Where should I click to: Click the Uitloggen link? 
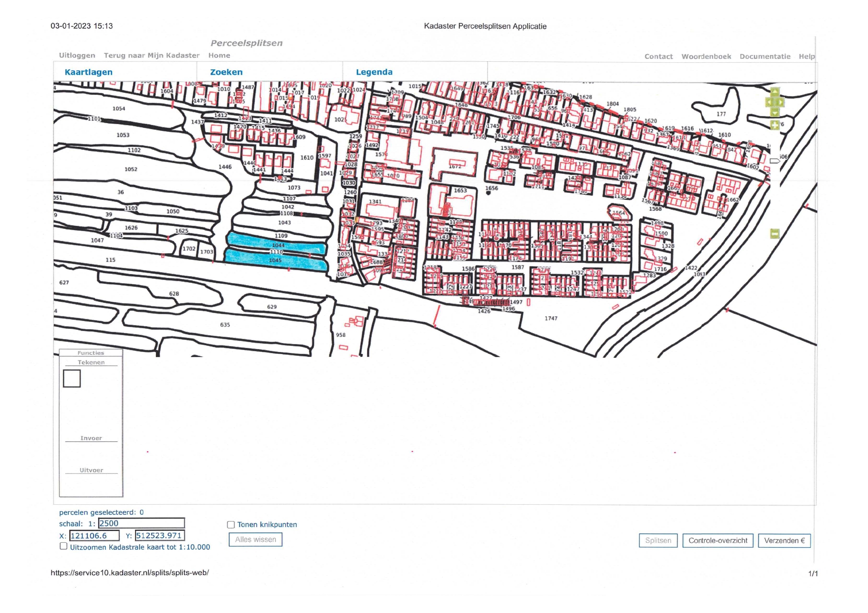pos(77,55)
